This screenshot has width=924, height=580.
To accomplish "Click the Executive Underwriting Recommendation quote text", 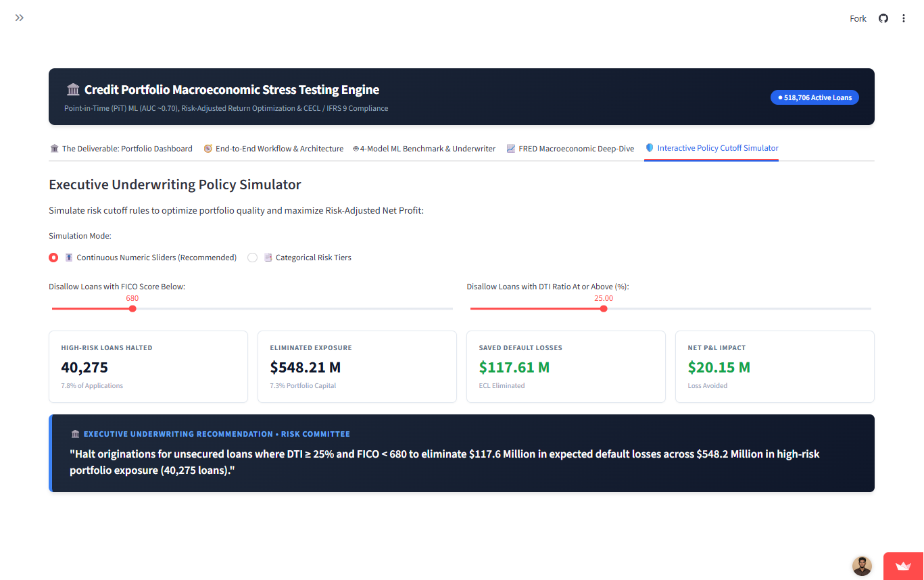I will pyautogui.click(x=445, y=462).
